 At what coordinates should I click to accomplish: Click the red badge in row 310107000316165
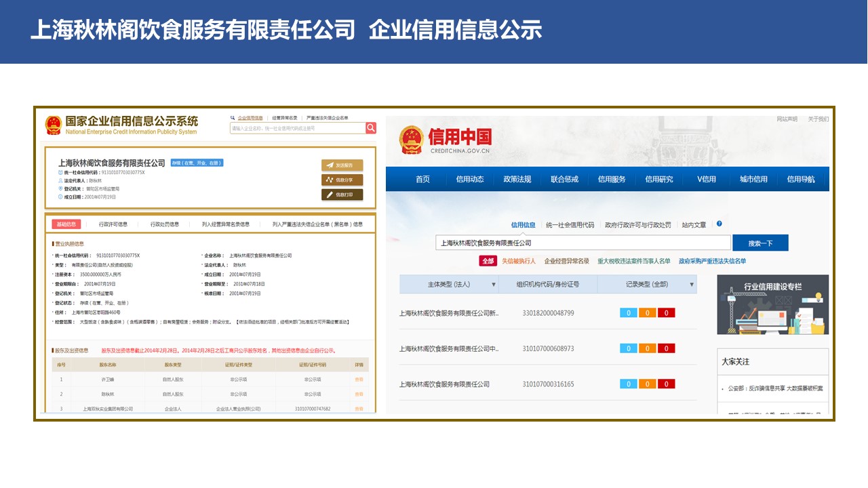(x=667, y=384)
